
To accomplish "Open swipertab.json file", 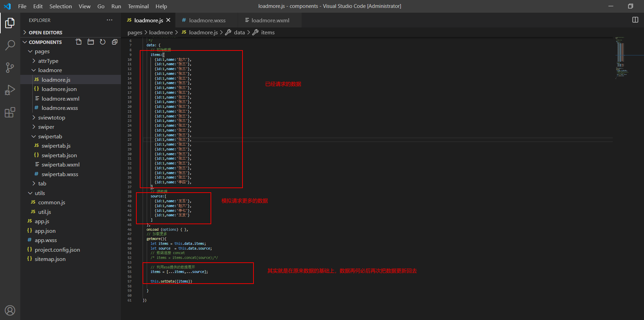I will coord(70,155).
